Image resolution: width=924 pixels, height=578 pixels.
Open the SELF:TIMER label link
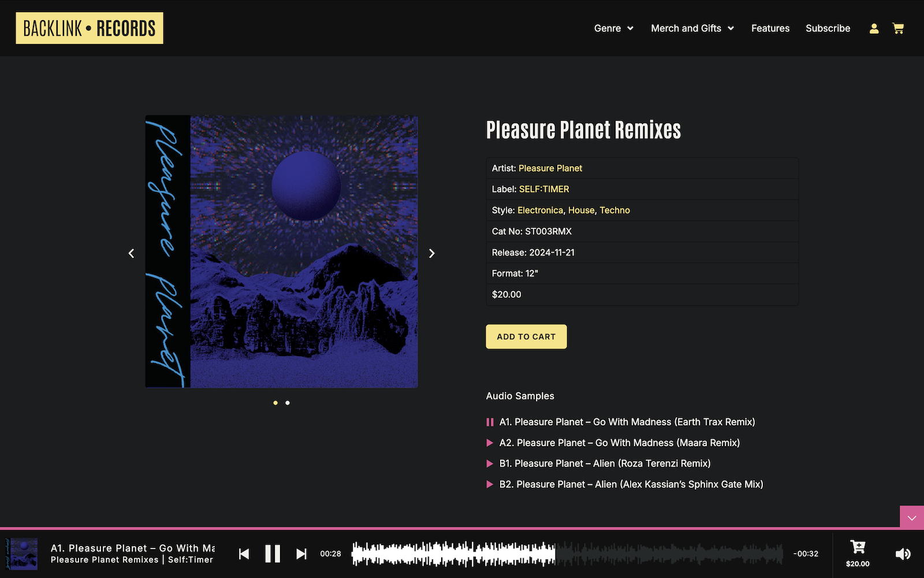pos(544,189)
